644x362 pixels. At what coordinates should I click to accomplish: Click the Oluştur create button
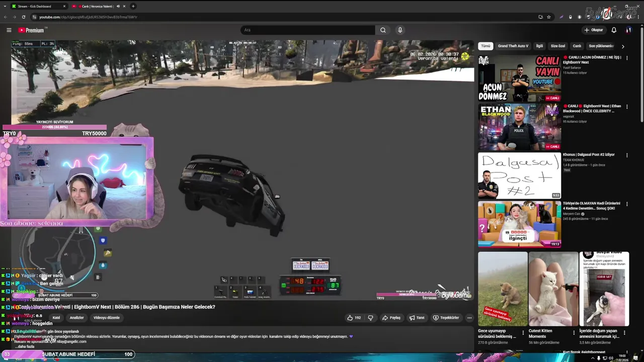[594, 30]
